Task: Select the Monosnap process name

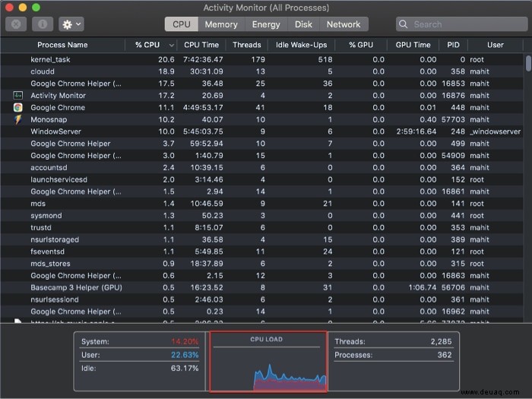Action: tap(49, 120)
